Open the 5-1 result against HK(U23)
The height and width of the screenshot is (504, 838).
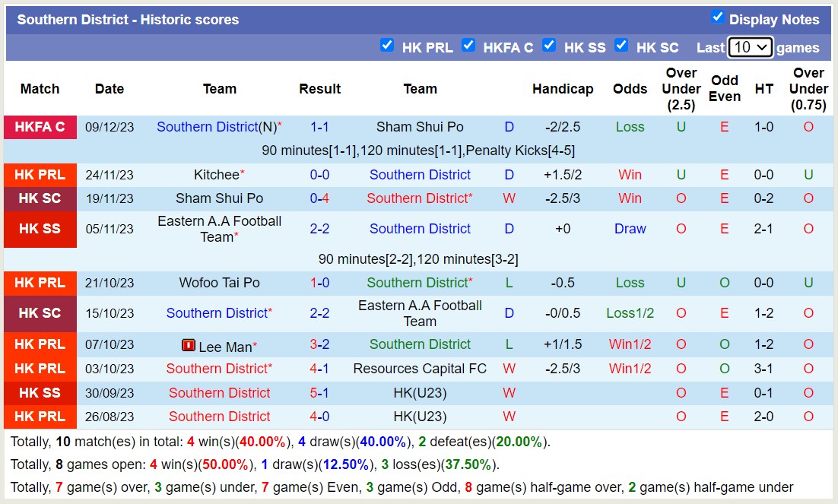[319, 393]
